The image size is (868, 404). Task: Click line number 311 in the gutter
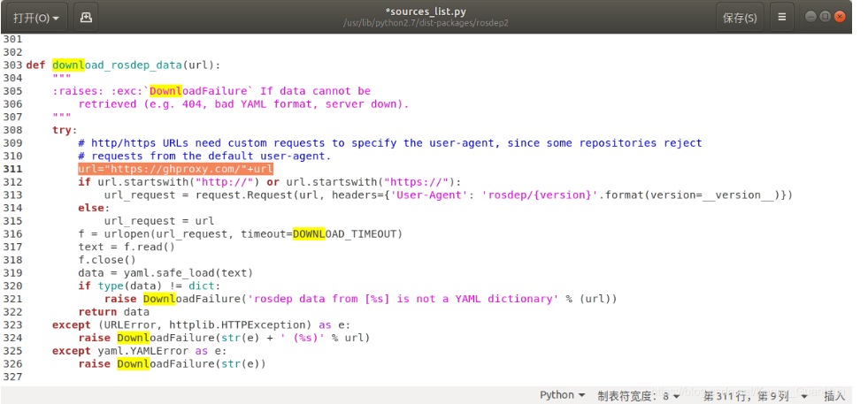pyautogui.click(x=12, y=169)
